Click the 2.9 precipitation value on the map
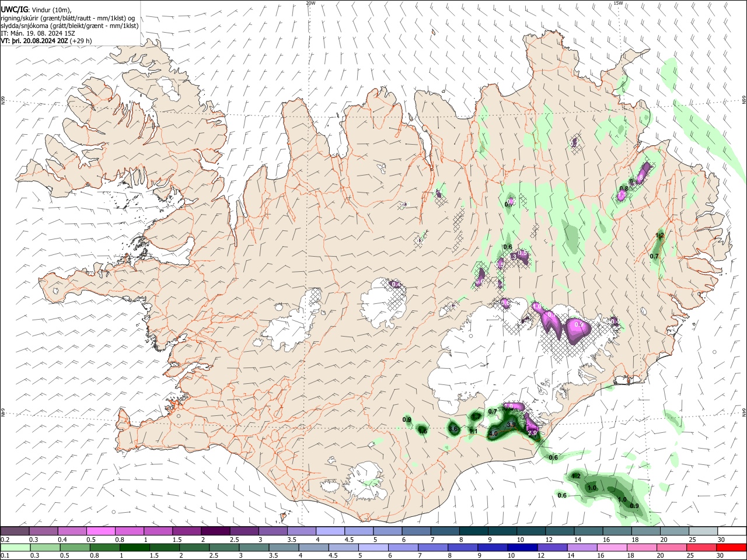Screen dimensions: 747x560 532,433
